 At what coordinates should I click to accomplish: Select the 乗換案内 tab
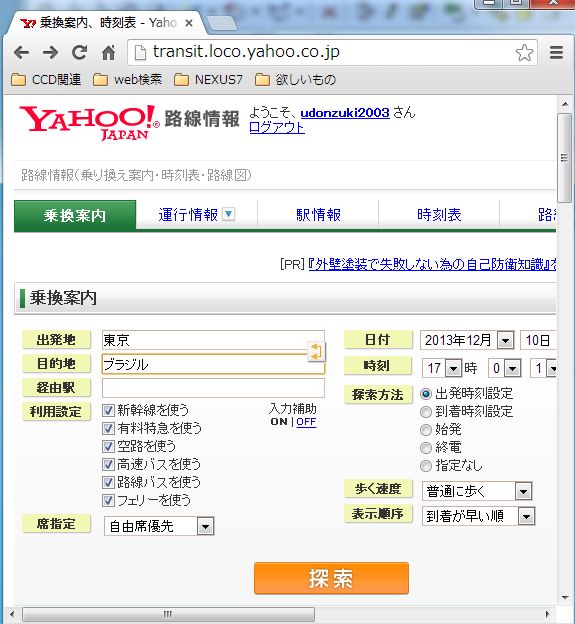(x=75, y=215)
